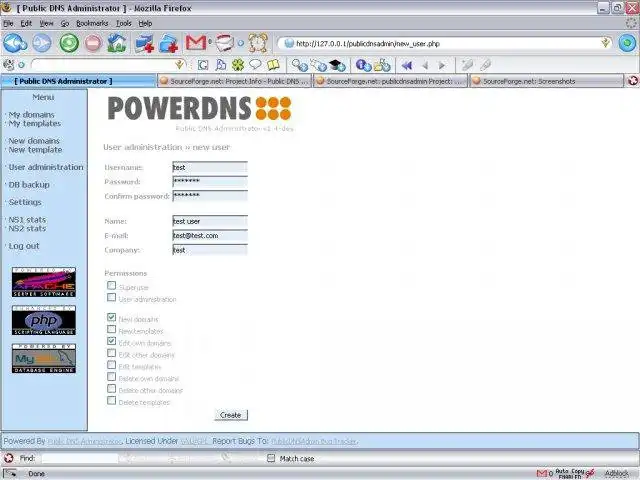The height and width of the screenshot is (480, 640).
Task: Click the green clover icon in second toolbar
Action: [238, 65]
